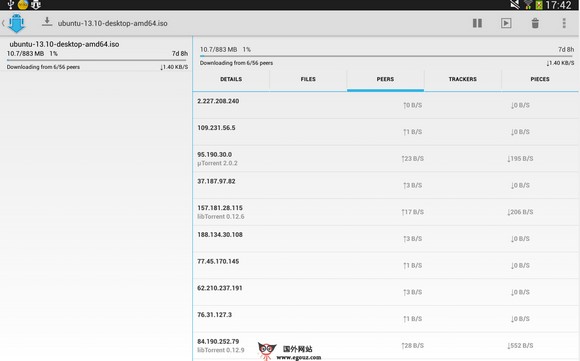Tap the play-in-box sequential download icon
Viewport: 580px width, 361px height.
click(506, 23)
